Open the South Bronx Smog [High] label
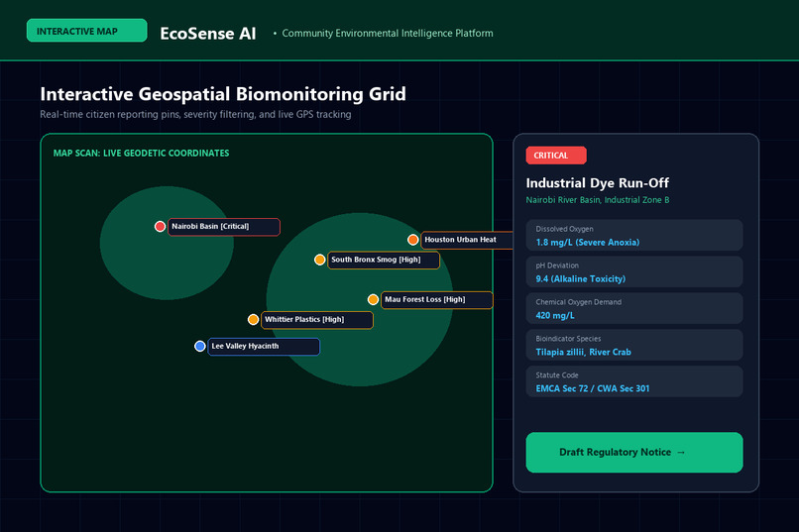This screenshot has width=799, height=532. 384,260
